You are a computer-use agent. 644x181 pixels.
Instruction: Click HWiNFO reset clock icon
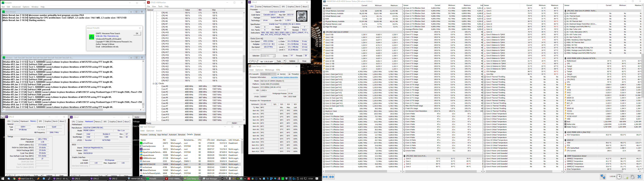(x=619, y=177)
